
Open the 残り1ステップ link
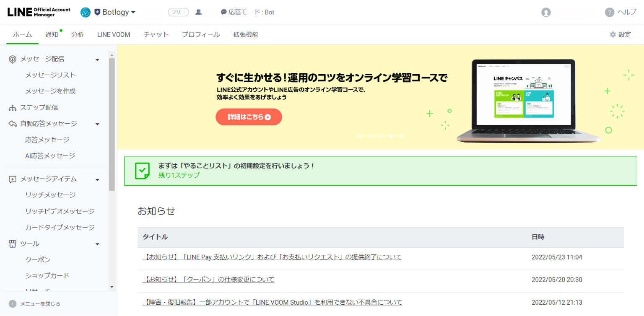click(x=179, y=175)
